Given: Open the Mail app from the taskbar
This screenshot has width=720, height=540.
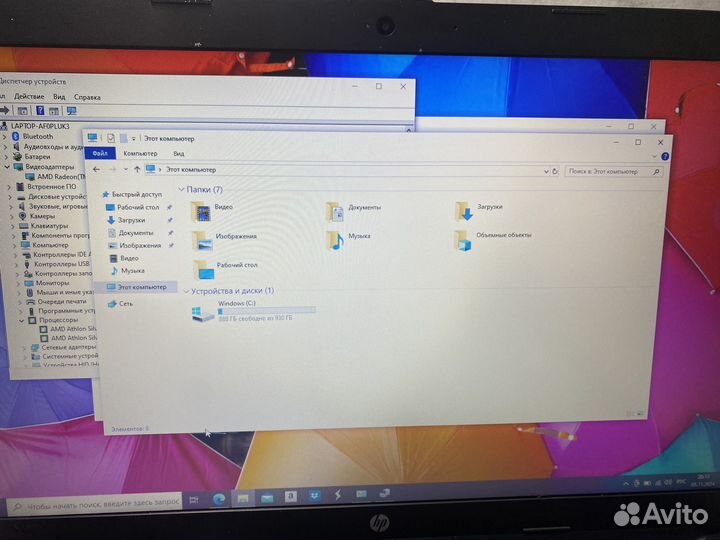Looking at the screenshot, I should [267, 498].
